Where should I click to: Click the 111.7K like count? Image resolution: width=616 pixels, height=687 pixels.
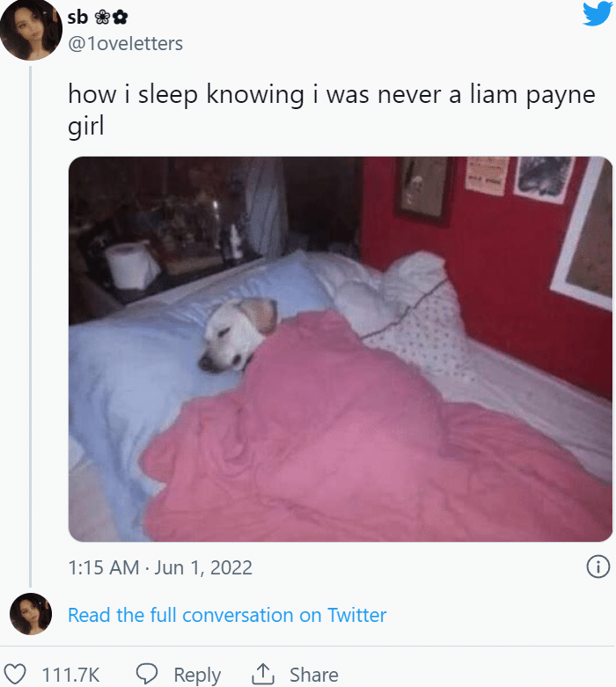coord(71,675)
